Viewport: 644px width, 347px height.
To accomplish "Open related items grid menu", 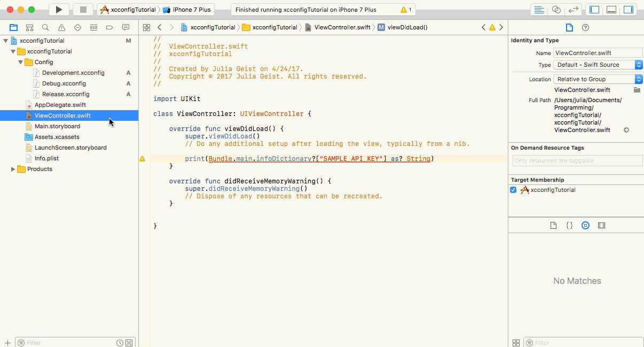I will 146,27.
